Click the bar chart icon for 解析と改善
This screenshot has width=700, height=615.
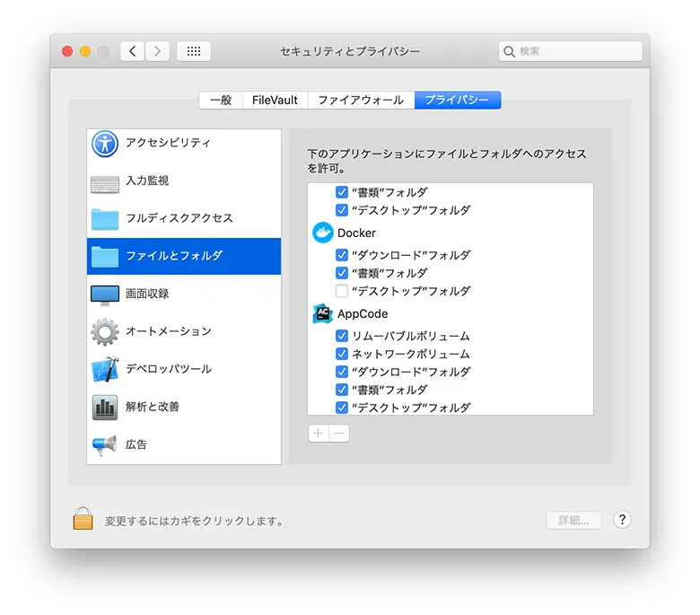(x=105, y=408)
